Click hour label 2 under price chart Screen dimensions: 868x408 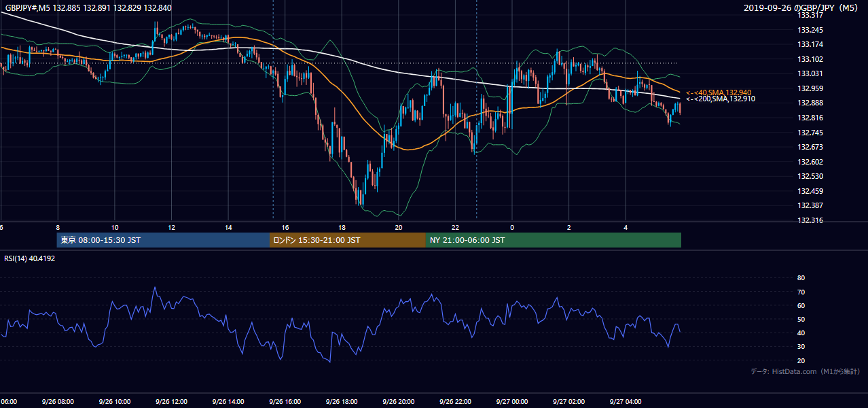tap(569, 228)
